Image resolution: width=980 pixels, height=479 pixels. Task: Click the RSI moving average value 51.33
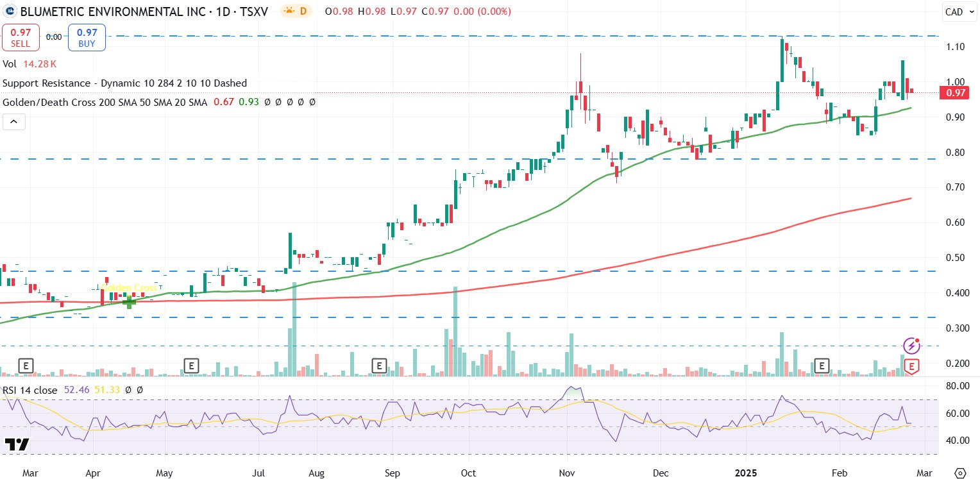coord(107,390)
